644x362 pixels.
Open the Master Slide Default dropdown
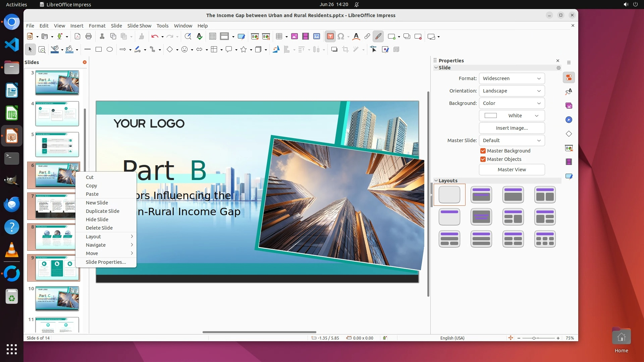(x=512, y=140)
